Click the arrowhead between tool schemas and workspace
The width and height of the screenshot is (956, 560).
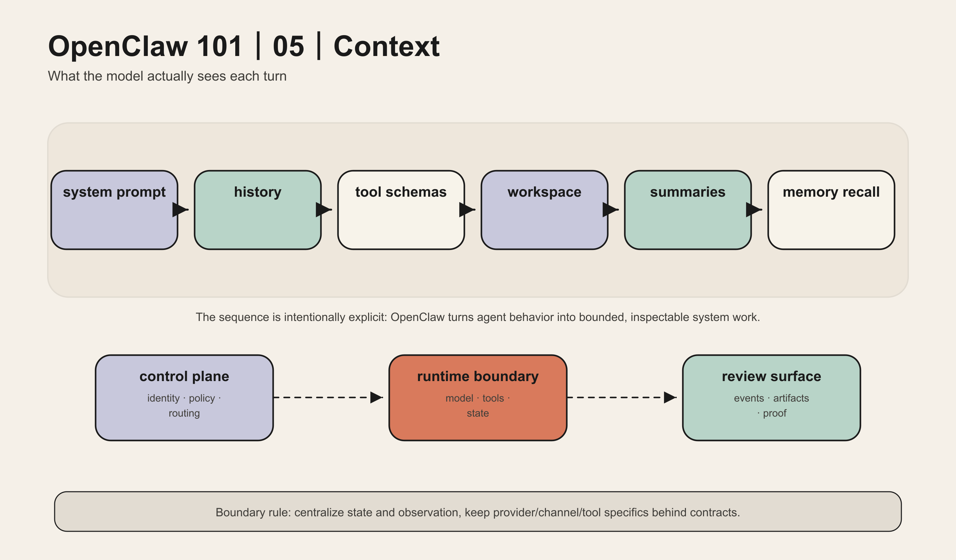(467, 209)
